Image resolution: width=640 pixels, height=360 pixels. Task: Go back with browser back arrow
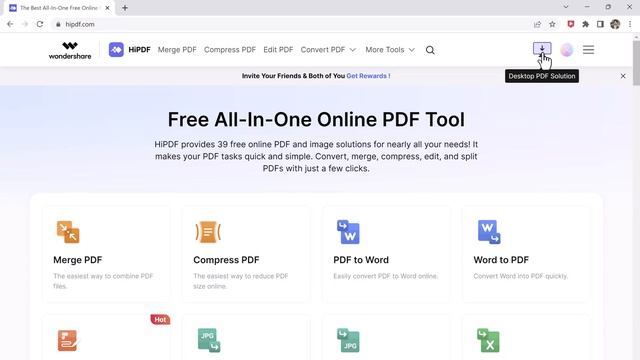pyautogui.click(x=10, y=24)
